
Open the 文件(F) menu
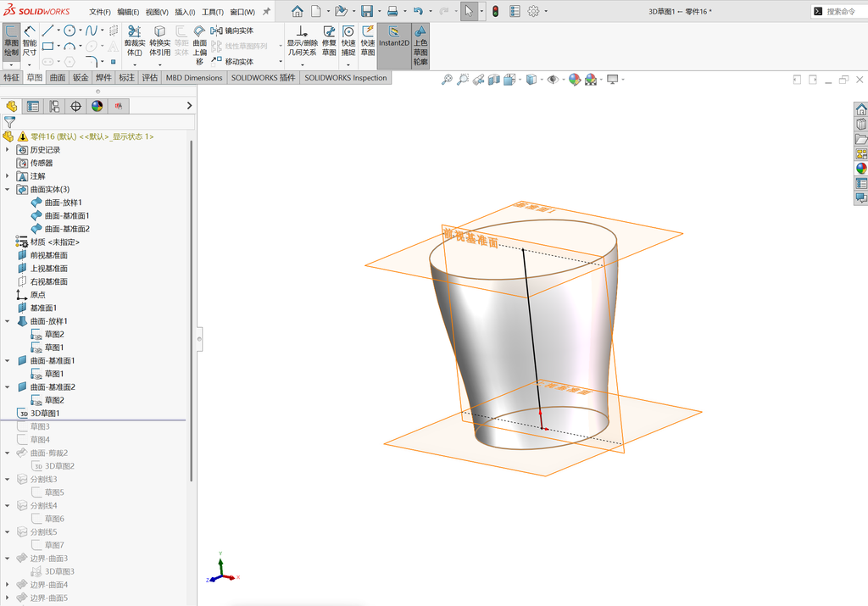pos(100,12)
